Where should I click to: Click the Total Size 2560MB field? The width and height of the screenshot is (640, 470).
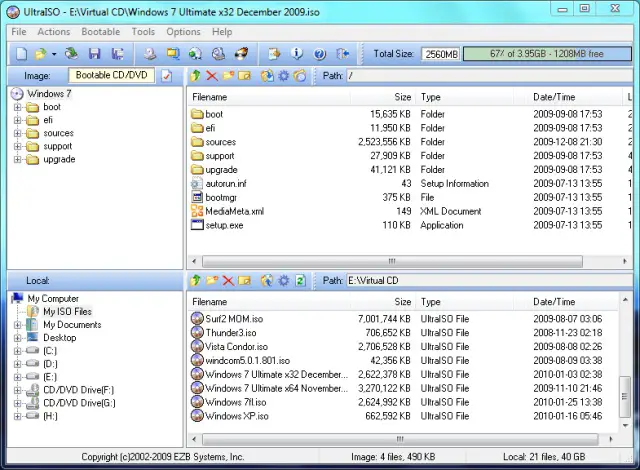point(441,54)
